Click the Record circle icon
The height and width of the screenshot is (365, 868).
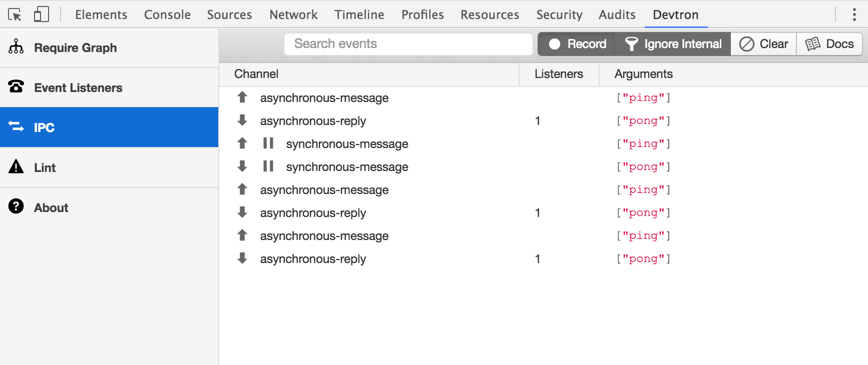tap(555, 44)
